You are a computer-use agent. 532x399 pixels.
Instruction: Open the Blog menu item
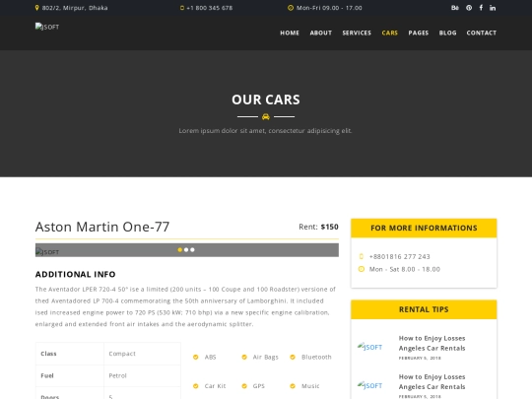[x=447, y=33]
